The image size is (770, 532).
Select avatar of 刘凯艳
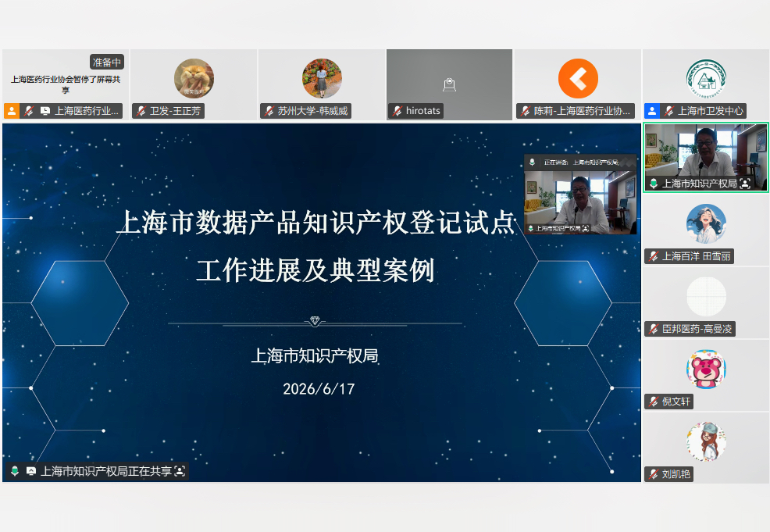coord(706,441)
